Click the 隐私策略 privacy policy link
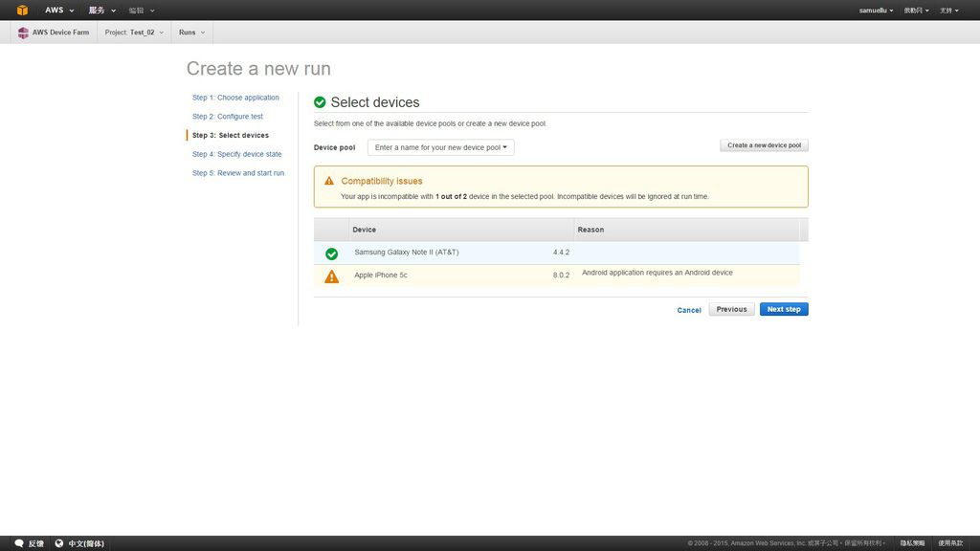Viewport: 980px width, 551px height. coord(912,543)
